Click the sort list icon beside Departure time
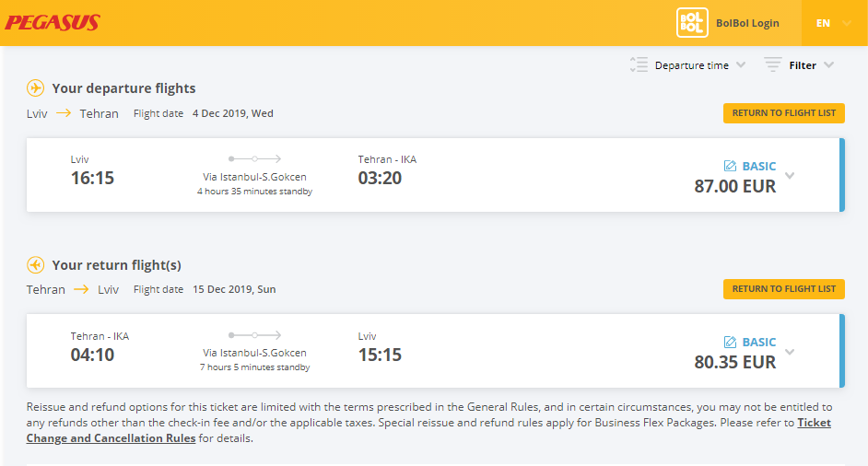The height and width of the screenshot is (466, 868). pos(639,64)
